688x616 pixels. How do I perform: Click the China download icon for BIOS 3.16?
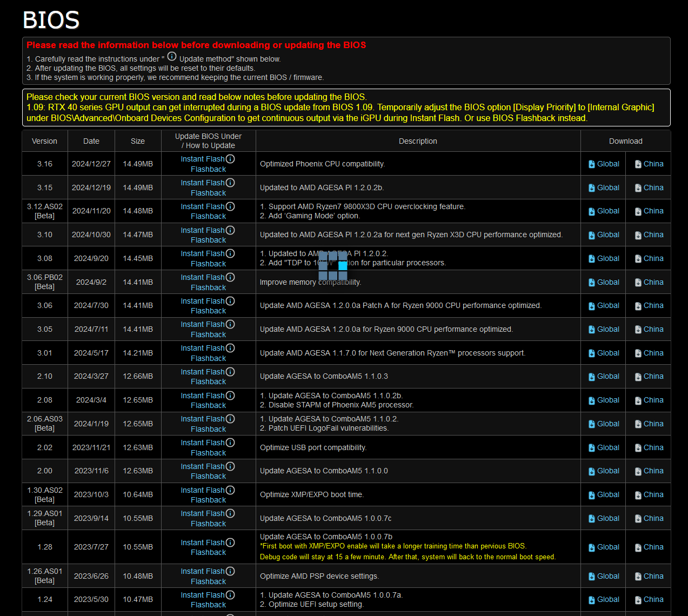638,164
